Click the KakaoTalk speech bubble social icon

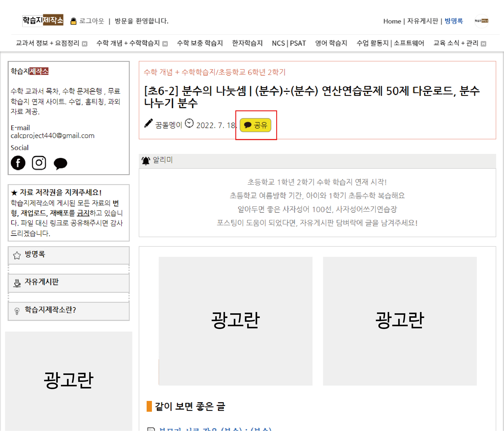click(x=60, y=163)
